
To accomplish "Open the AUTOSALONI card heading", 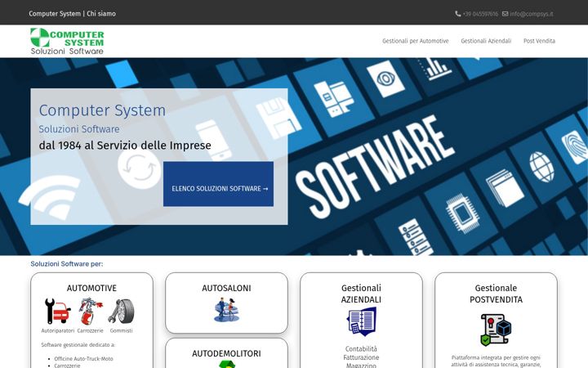I will [x=226, y=288].
